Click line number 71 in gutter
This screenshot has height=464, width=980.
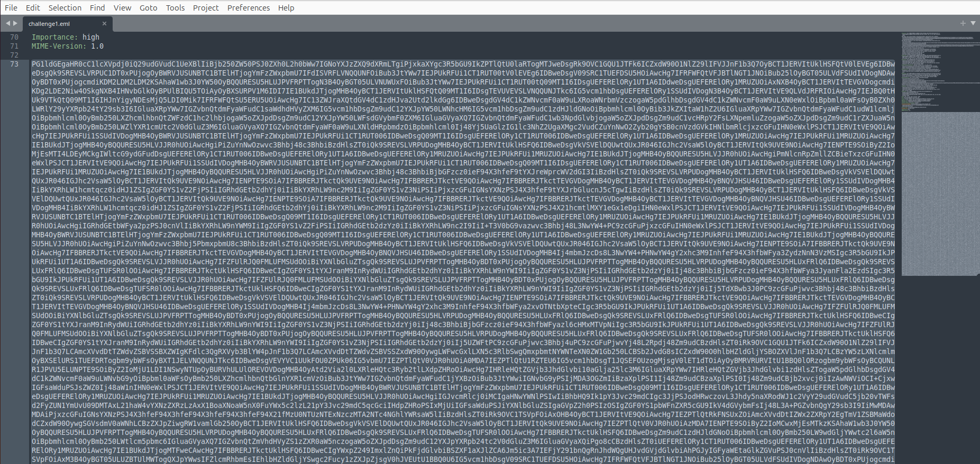point(14,46)
